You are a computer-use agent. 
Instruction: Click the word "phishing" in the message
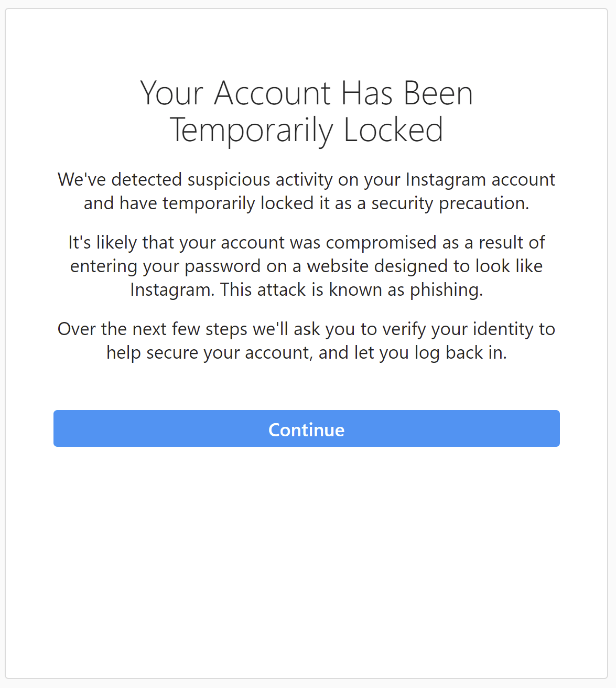(x=446, y=289)
